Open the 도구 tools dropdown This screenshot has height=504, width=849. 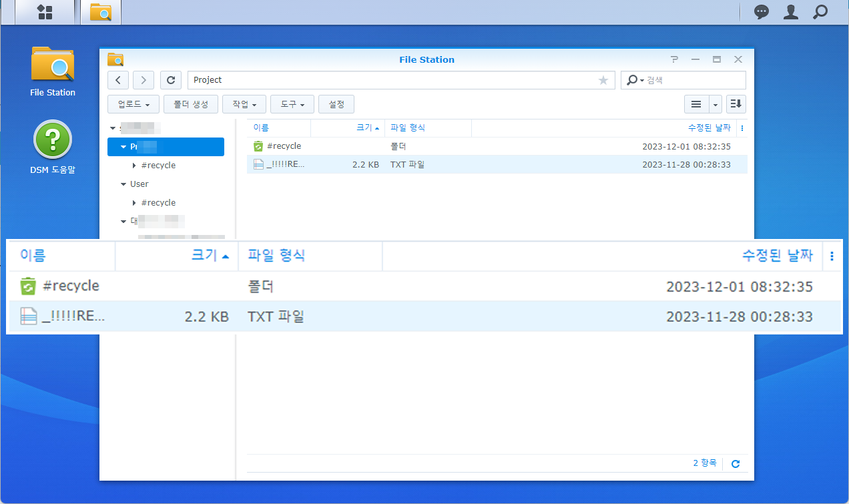pos(292,104)
